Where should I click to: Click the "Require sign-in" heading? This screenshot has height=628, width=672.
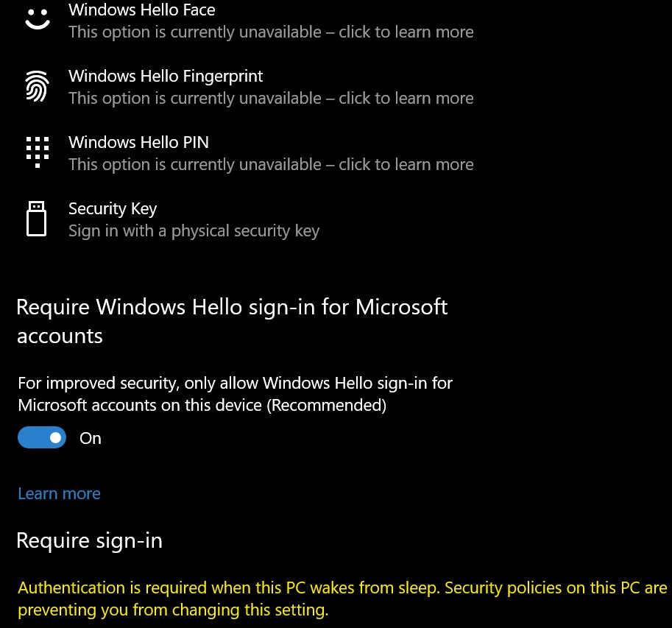click(89, 541)
